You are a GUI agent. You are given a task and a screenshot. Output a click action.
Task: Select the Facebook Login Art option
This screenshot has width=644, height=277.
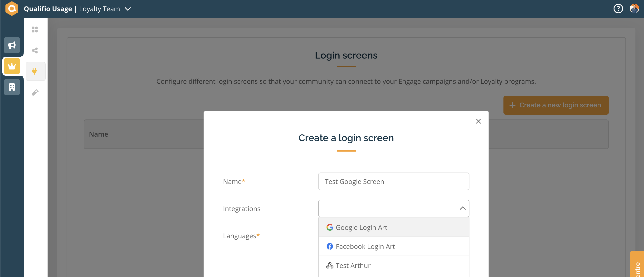tap(394, 247)
